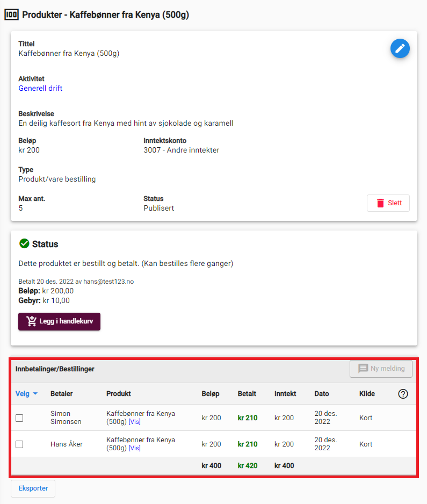Click the Betalt column header

click(x=247, y=394)
